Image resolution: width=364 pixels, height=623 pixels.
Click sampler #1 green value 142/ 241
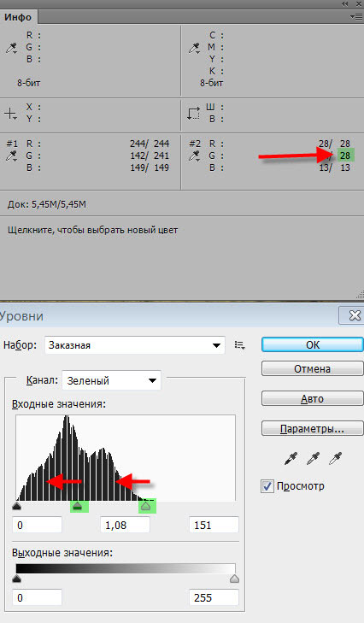point(150,156)
